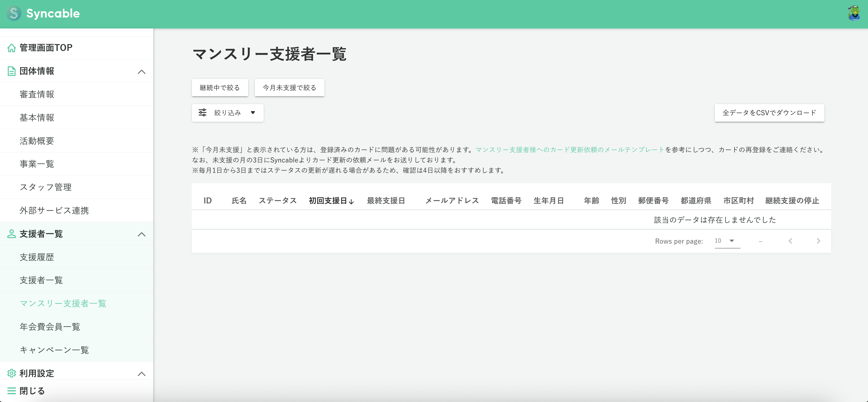Select the 支援者一覧 person icon
This screenshot has height=402, width=868.
coord(12,234)
